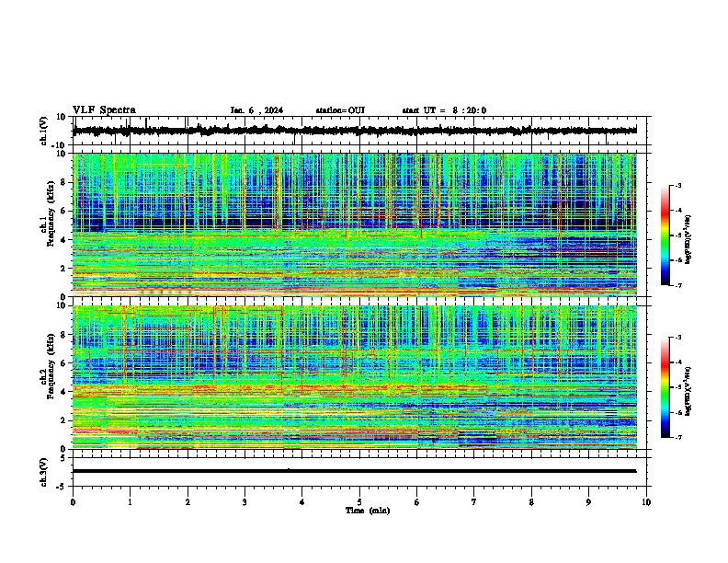The width and height of the screenshot is (728, 563).
Task: Click the -3 label on ch.1 color bar
Action: click(x=678, y=185)
